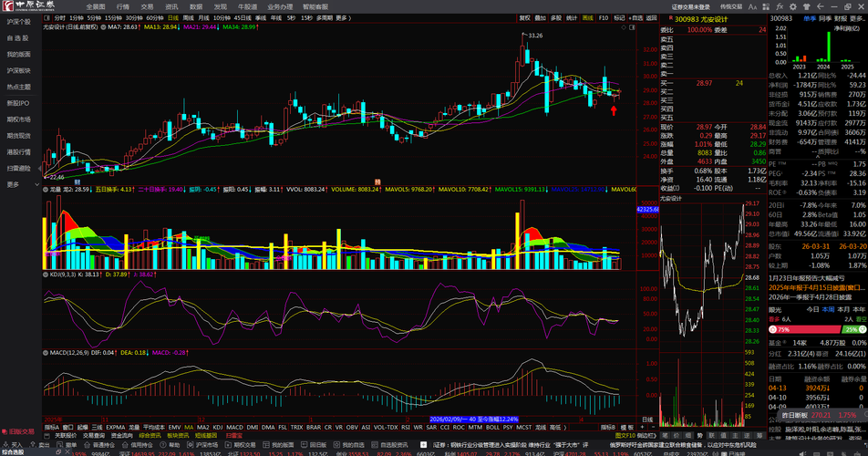
Task: Open the 资讯 menu
Action: pyautogui.click(x=171, y=6)
